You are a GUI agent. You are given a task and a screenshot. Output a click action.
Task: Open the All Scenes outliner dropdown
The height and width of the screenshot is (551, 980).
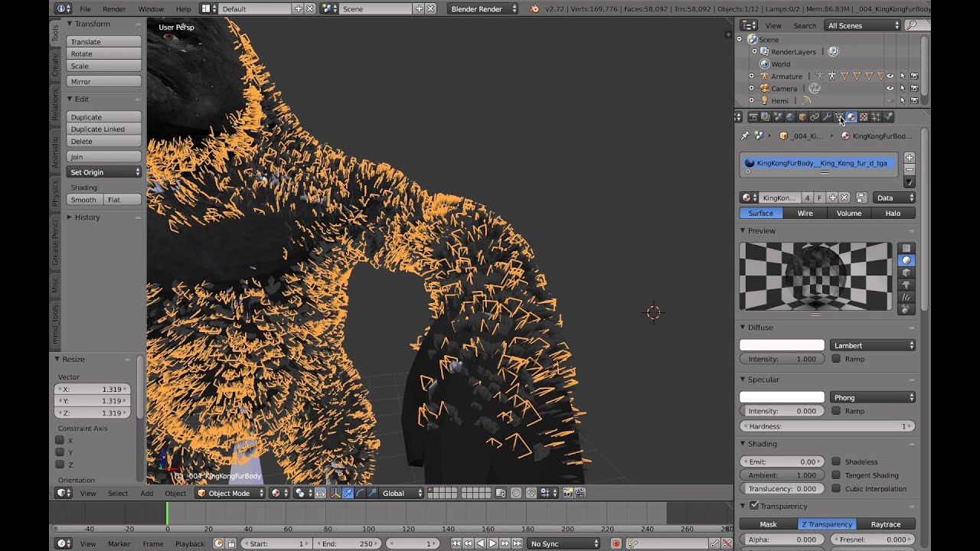(863, 25)
